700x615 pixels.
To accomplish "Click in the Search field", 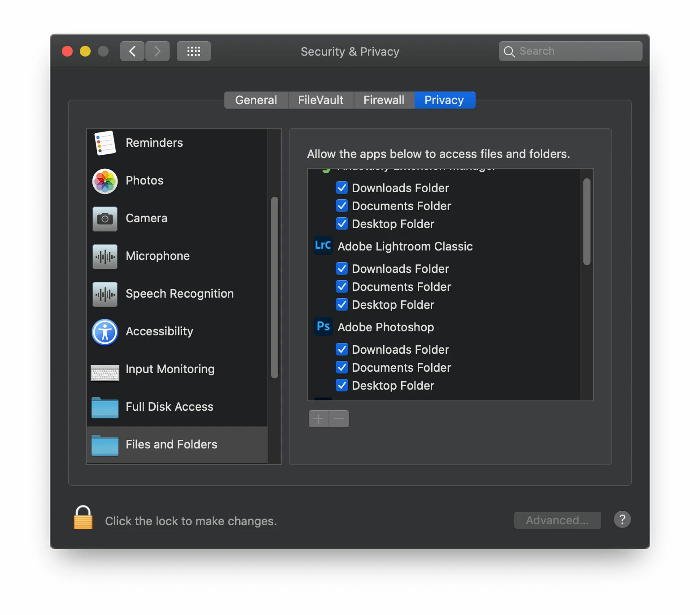I will (x=570, y=51).
